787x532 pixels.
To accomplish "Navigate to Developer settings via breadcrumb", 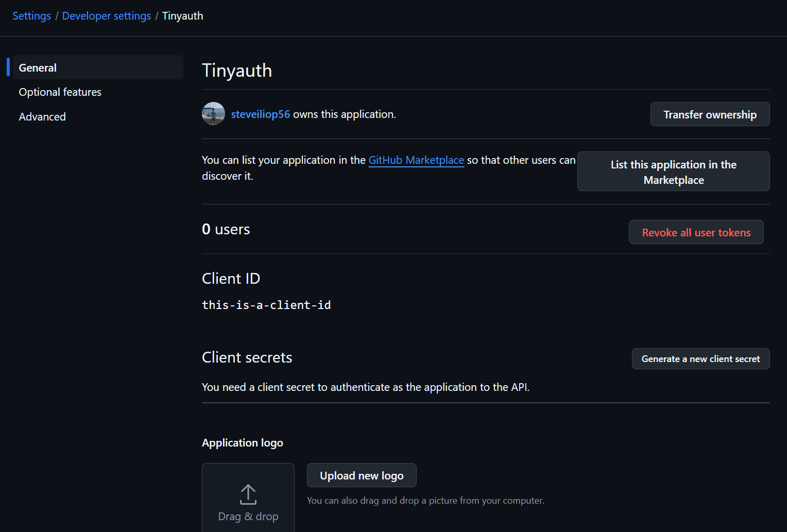I will tap(106, 16).
